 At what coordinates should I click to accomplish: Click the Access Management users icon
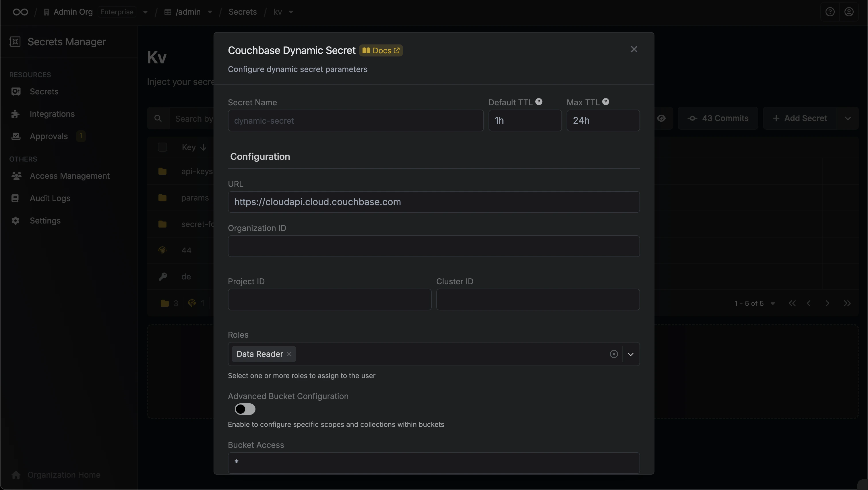pyautogui.click(x=16, y=176)
